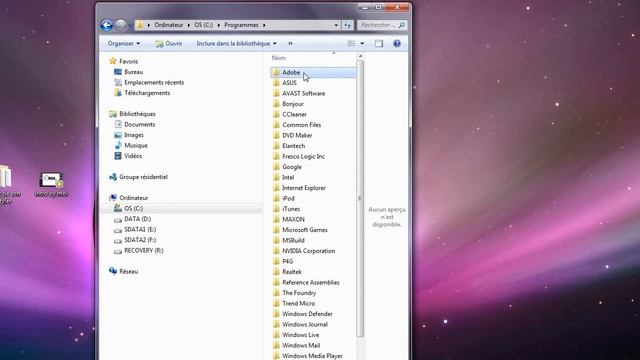Select the Elantech folder icon

(276, 146)
